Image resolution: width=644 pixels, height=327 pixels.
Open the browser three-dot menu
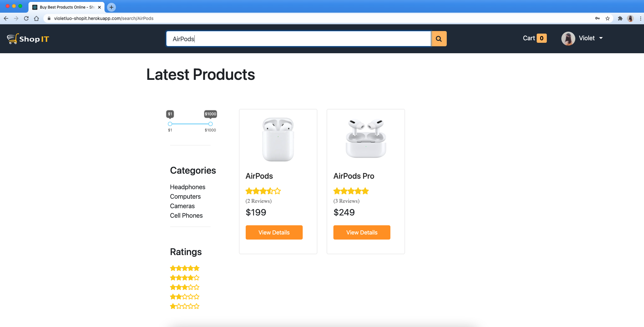click(640, 18)
